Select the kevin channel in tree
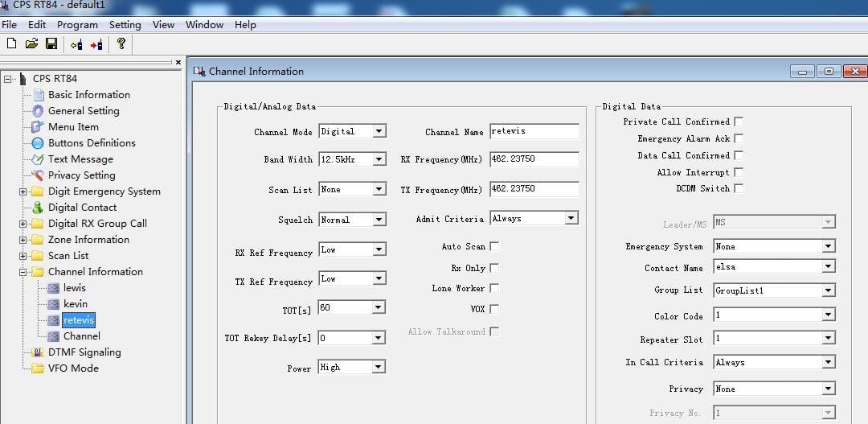 pyautogui.click(x=75, y=304)
